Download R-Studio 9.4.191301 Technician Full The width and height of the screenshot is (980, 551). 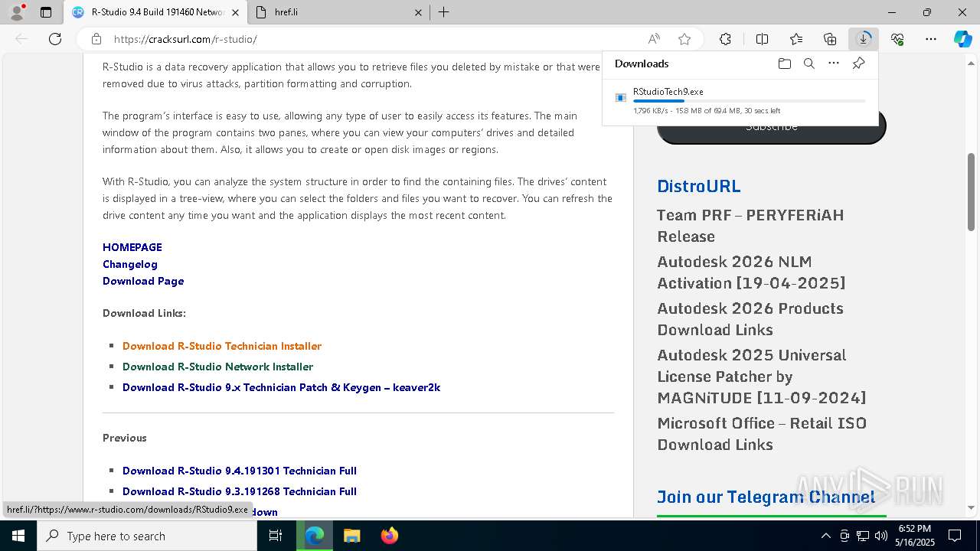(240, 471)
